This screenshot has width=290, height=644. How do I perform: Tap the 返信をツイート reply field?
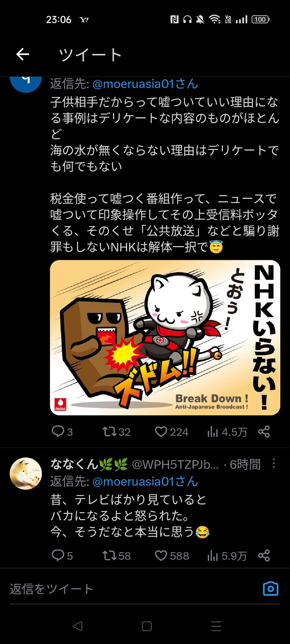pos(134,589)
